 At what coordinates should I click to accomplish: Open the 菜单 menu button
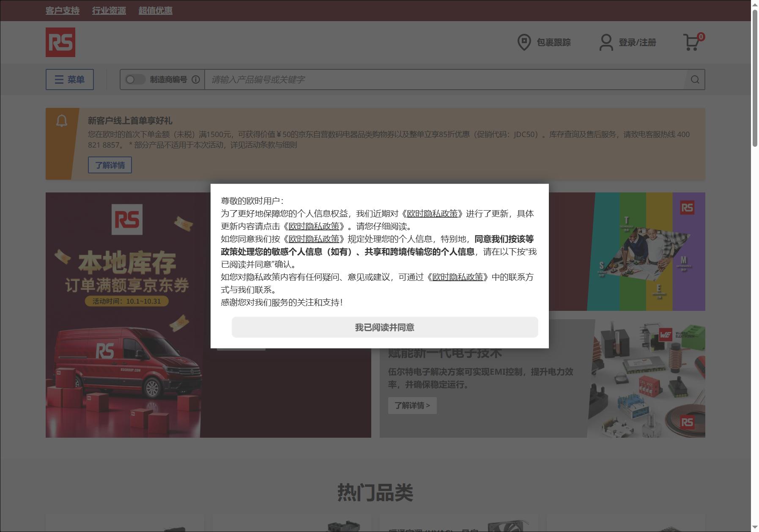(70, 80)
